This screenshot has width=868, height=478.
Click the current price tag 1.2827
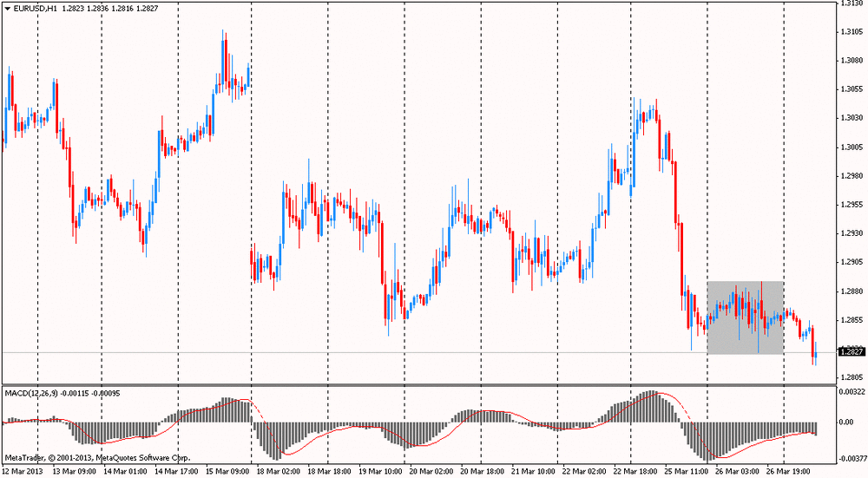[x=852, y=352]
